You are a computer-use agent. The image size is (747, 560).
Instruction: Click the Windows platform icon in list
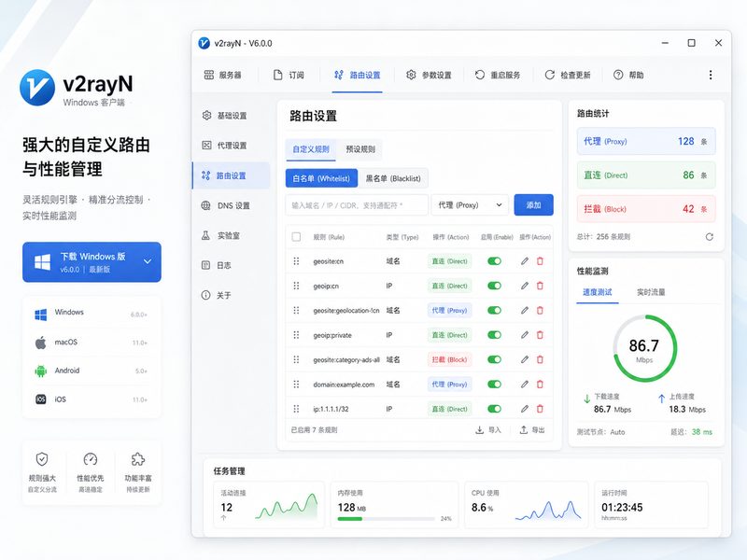tap(41, 315)
